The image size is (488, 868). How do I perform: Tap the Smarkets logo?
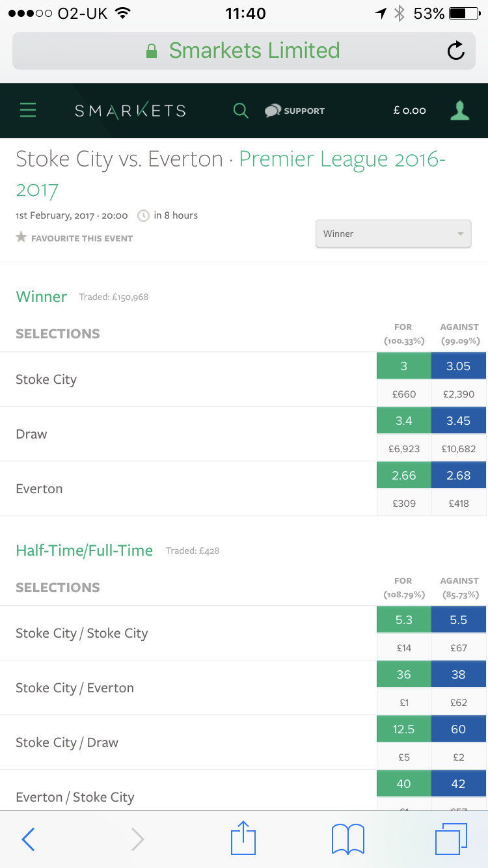pyautogui.click(x=130, y=111)
